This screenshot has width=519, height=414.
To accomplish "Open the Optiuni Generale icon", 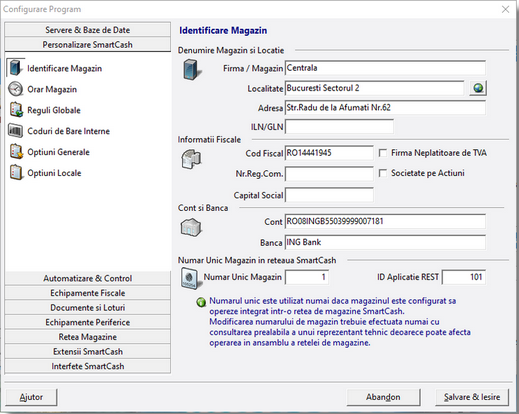I will (16, 152).
